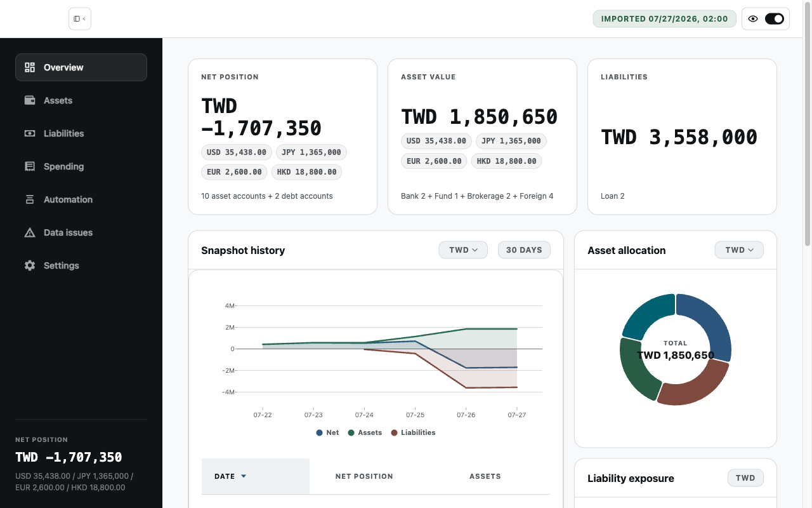Toggle the privacy visibility switch
The height and width of the screenshot is (508, 812).
tap(775, 19)
